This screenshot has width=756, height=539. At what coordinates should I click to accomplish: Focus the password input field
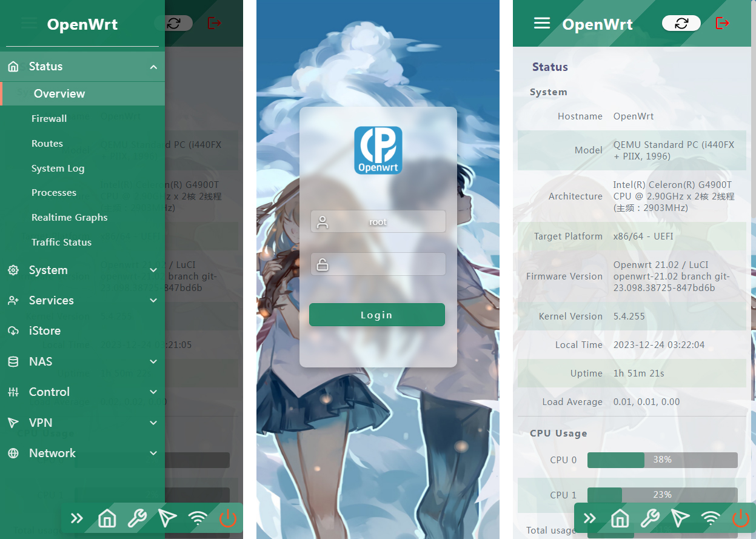coord(378,264)
